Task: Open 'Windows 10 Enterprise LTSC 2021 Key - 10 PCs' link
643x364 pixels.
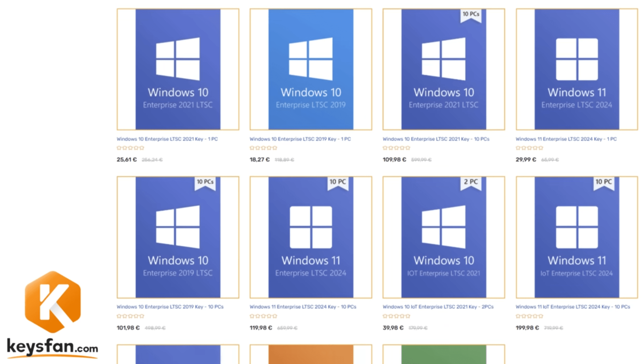Action: pyautogui.click(x=436, y=139)
